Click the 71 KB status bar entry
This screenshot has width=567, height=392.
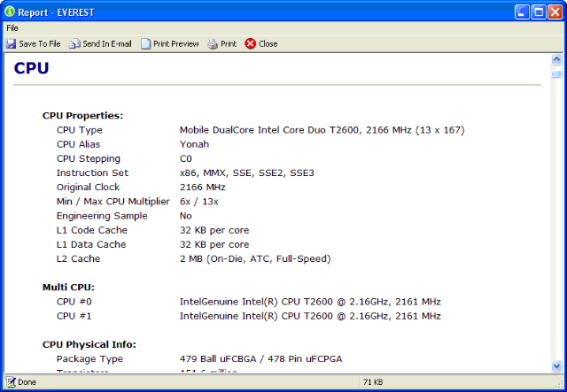373,382
